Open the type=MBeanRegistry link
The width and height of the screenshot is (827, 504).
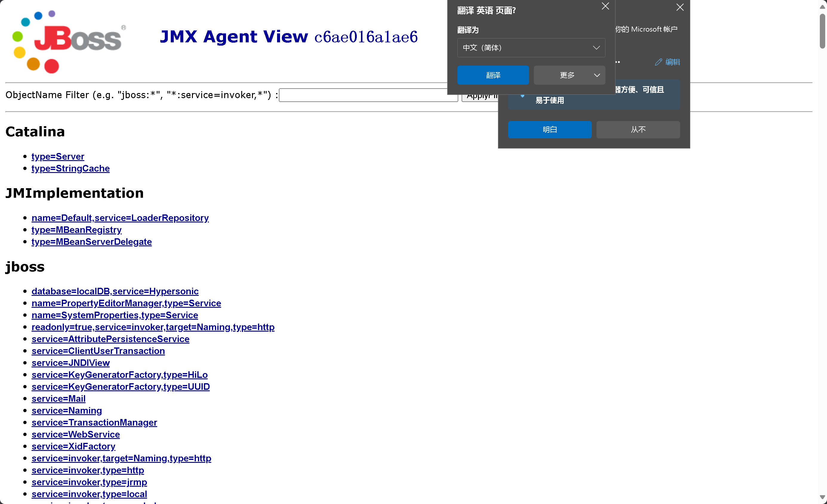click(76, 230)
